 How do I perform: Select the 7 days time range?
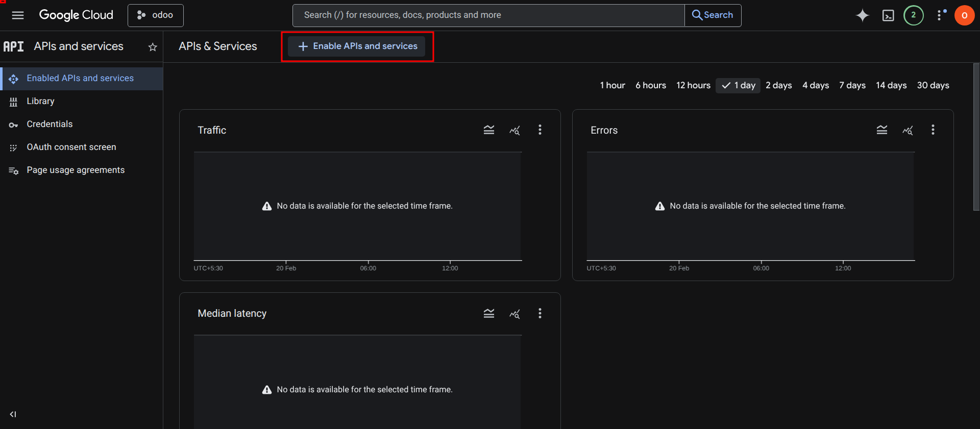852,85
